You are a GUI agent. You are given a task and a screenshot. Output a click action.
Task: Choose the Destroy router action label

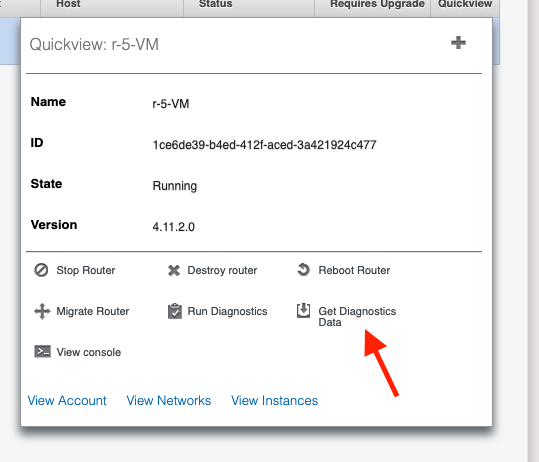pyautogui.click(x=222, y=271)
